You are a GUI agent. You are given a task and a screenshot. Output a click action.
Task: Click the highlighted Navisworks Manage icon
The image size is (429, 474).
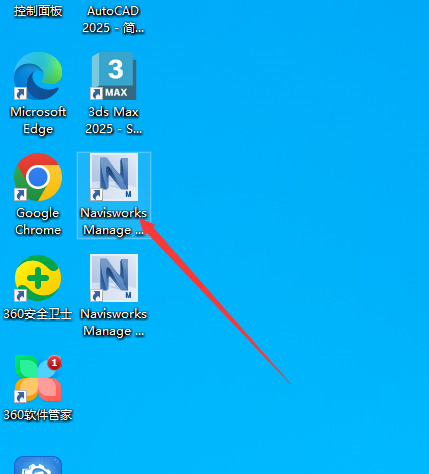(114, 177)
